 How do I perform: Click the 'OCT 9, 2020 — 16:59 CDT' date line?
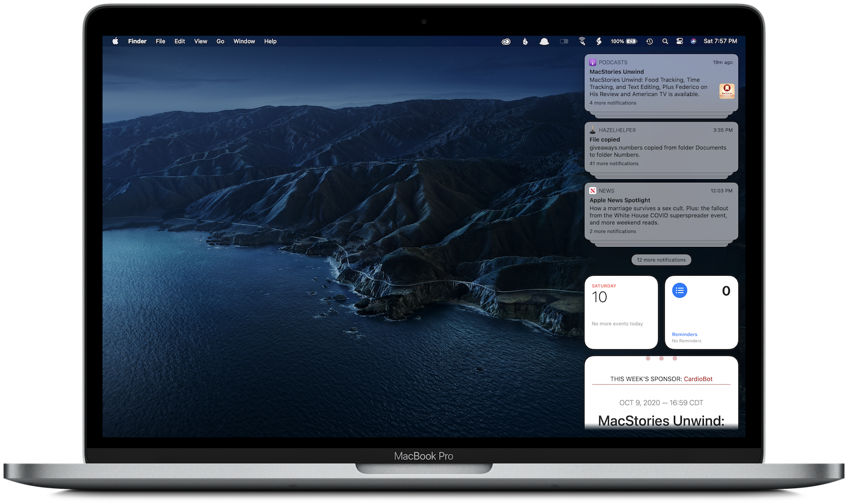661,403
